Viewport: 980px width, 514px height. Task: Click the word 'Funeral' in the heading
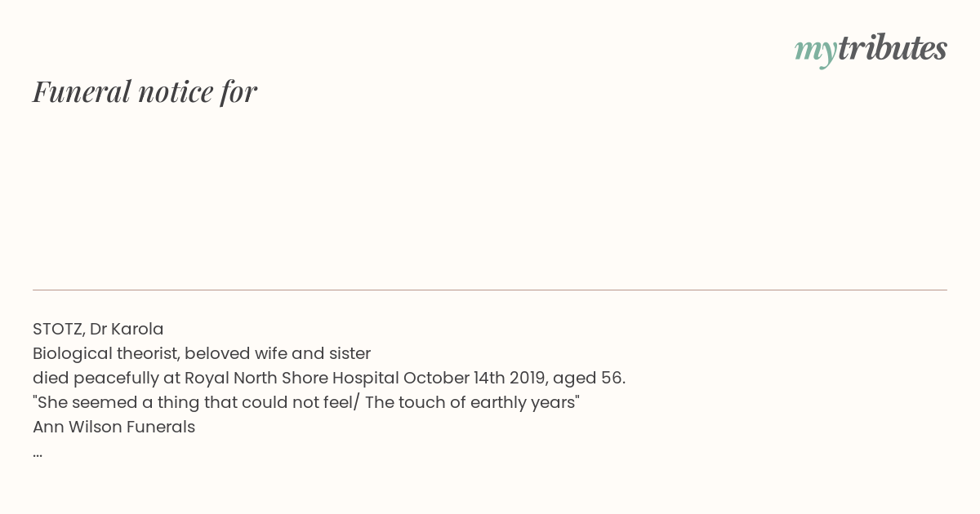click(82, 91)
